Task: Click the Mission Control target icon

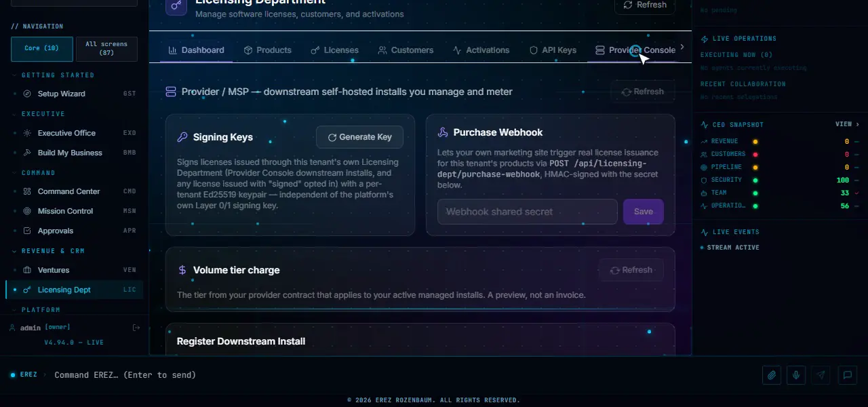Action: 27,211
